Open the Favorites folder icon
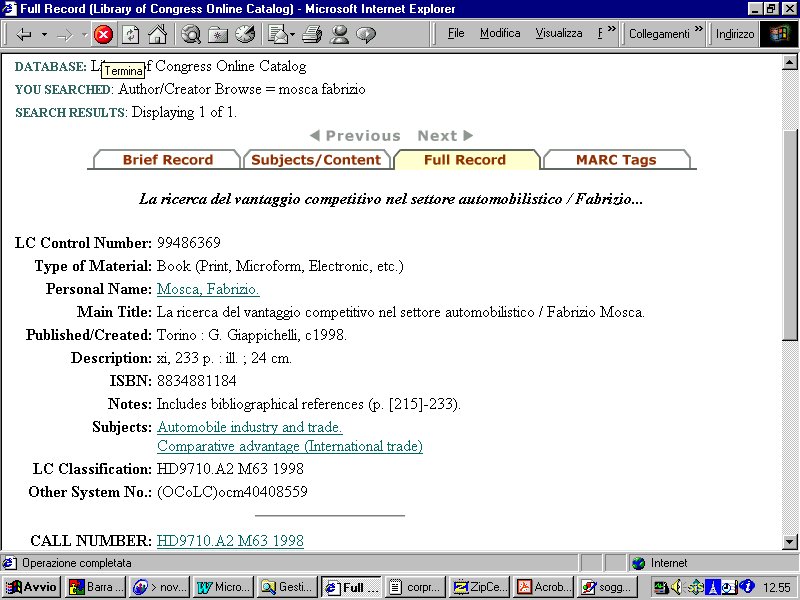The width and height of the screenshot is (800, 600). 218,34
